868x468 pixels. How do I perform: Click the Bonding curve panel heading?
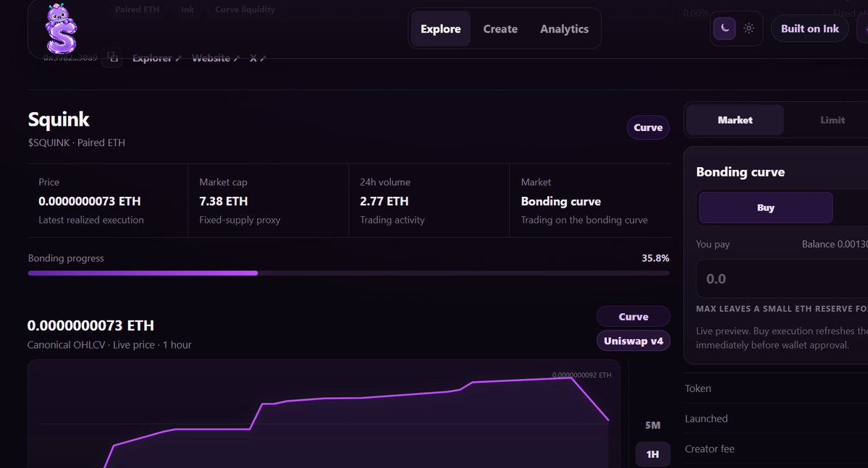click(740, 172)
